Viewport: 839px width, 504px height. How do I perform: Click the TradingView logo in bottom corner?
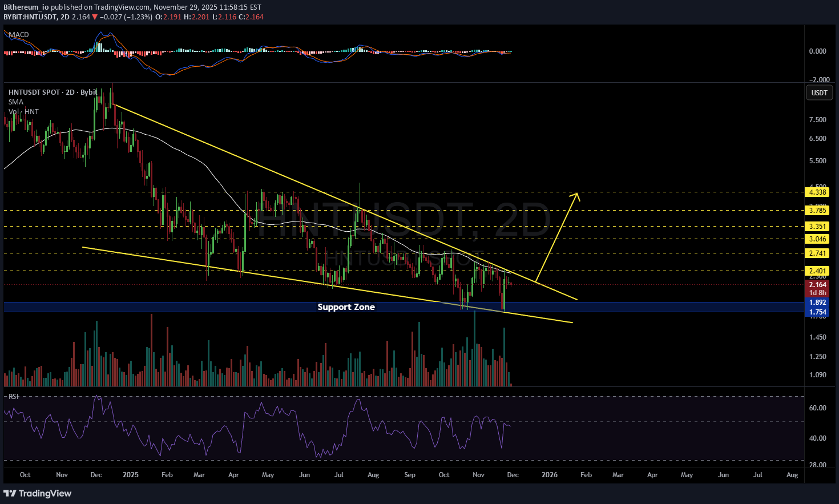(38, 493)
